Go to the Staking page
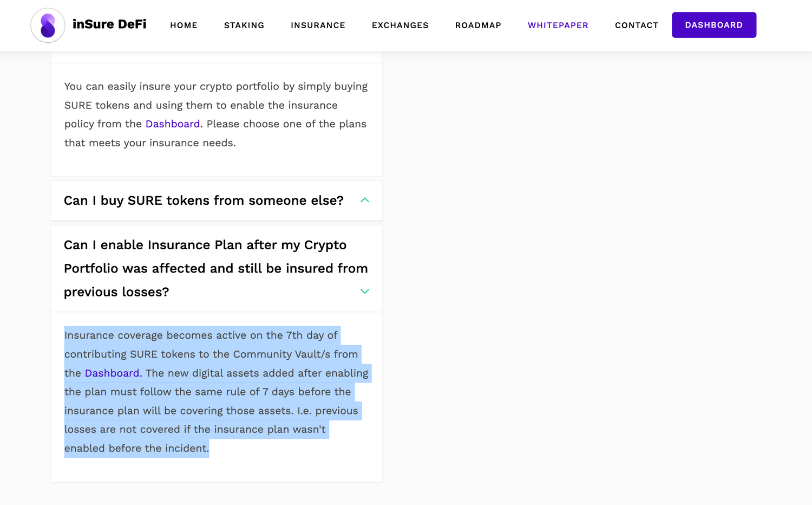The width and height of the screenshot is (812, 505). pyautogui.click(x=244, y=25)
